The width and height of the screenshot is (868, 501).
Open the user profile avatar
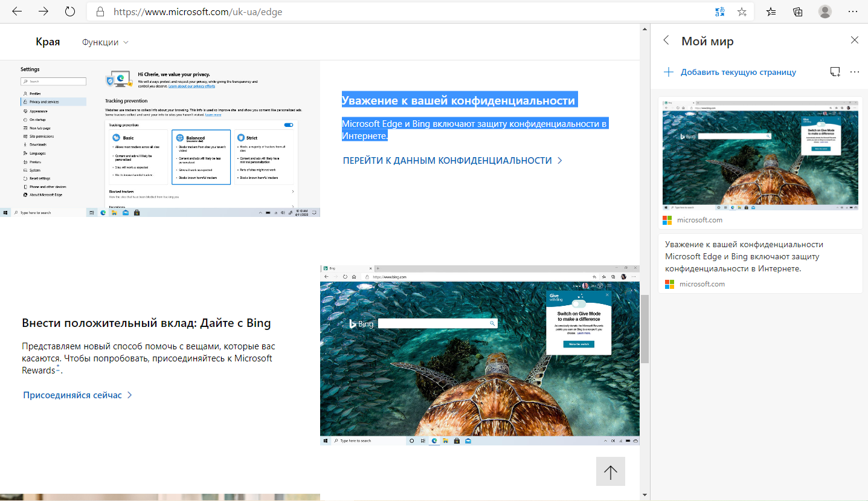point(825,11)
